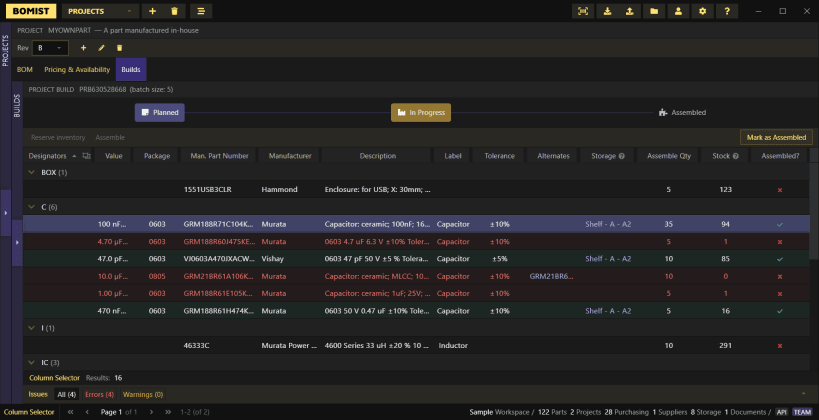Open Column Selector in status bar

29,412
